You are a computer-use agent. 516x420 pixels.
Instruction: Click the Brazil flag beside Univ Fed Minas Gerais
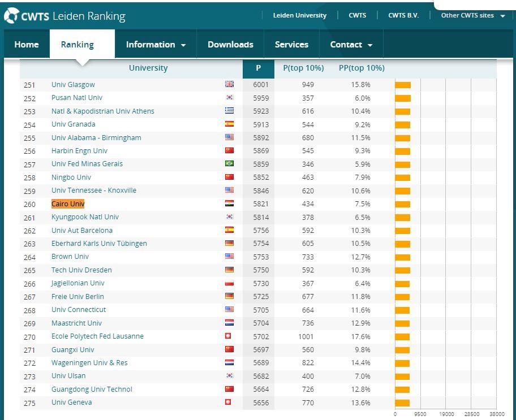pos(229,164)
